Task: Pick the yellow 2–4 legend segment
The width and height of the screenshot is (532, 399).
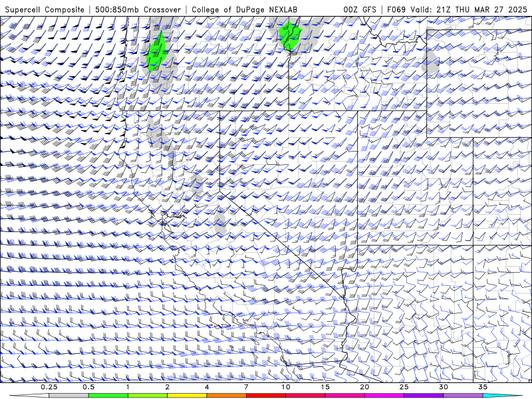Action: pyautogui.click(x=187, y=396)
